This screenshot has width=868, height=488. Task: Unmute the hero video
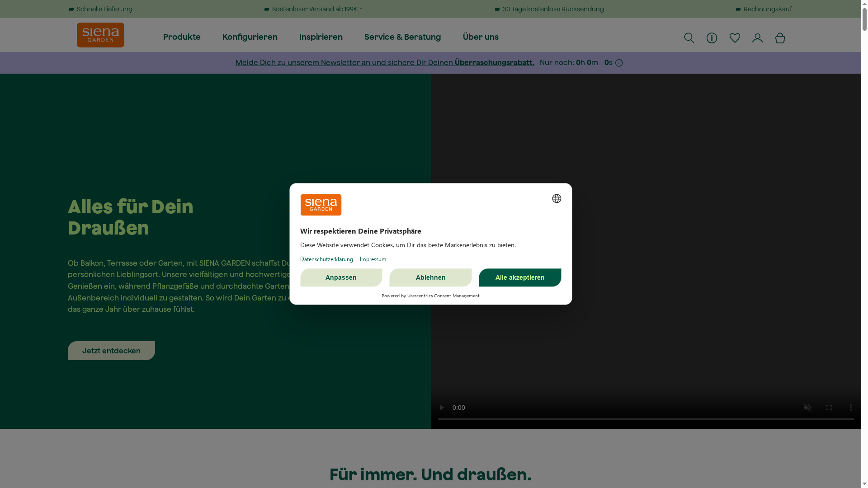807,408
